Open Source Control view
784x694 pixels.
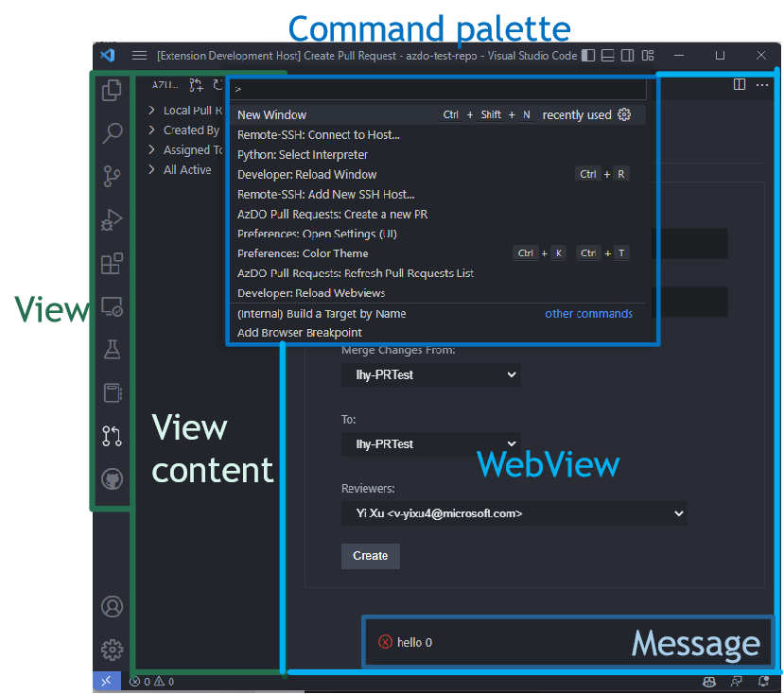(112, 176)
